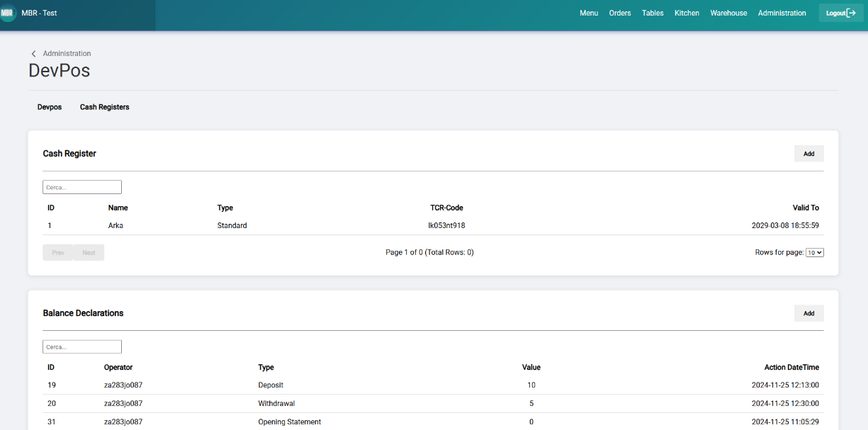
Task: Click the MBR logo icon
Action: 7,13
